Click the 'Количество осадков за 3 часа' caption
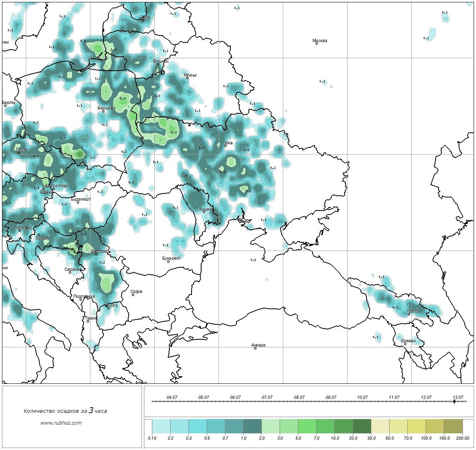 coord(65,411)
